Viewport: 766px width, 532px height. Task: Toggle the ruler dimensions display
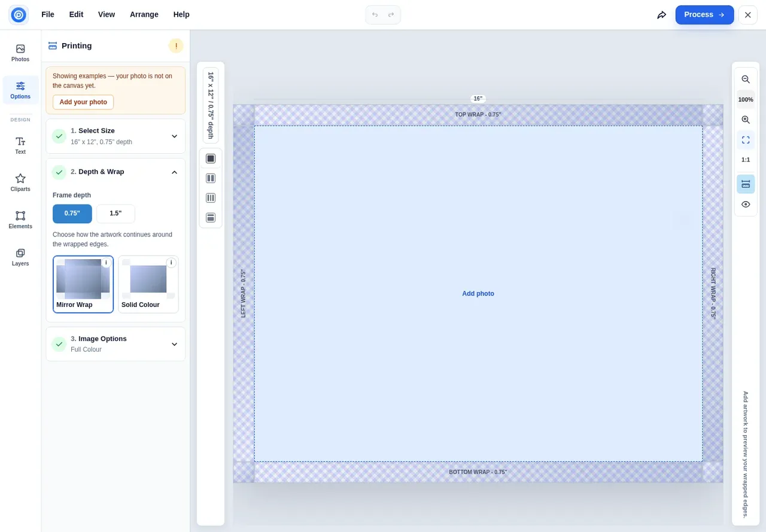click(746, 184)
